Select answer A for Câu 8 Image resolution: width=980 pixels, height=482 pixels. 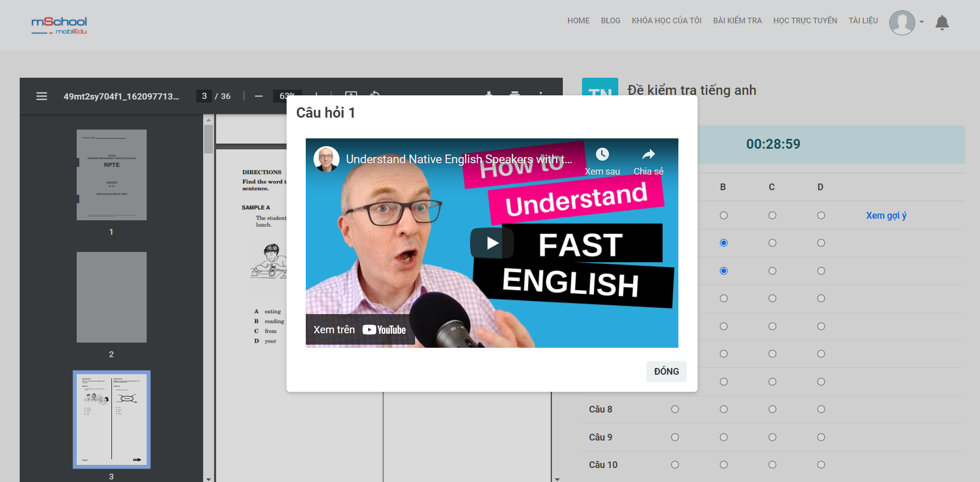(675, 409)
